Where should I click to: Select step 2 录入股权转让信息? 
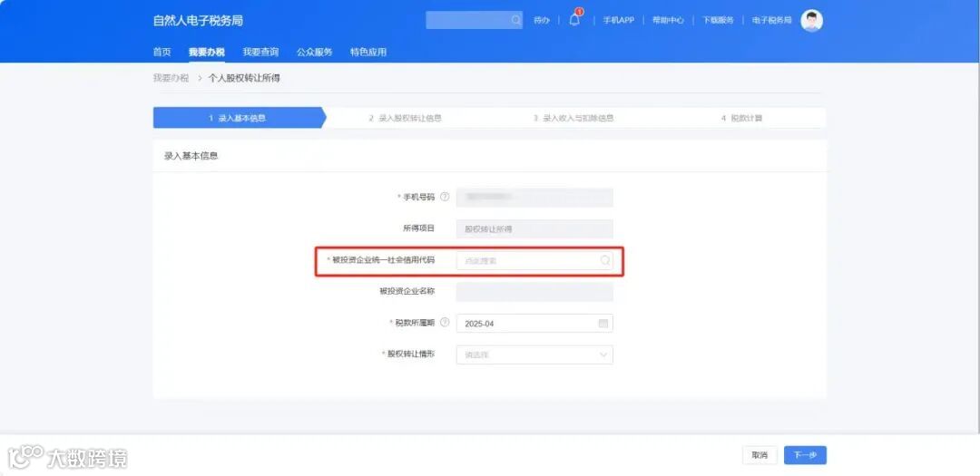[x=405, y=118]
